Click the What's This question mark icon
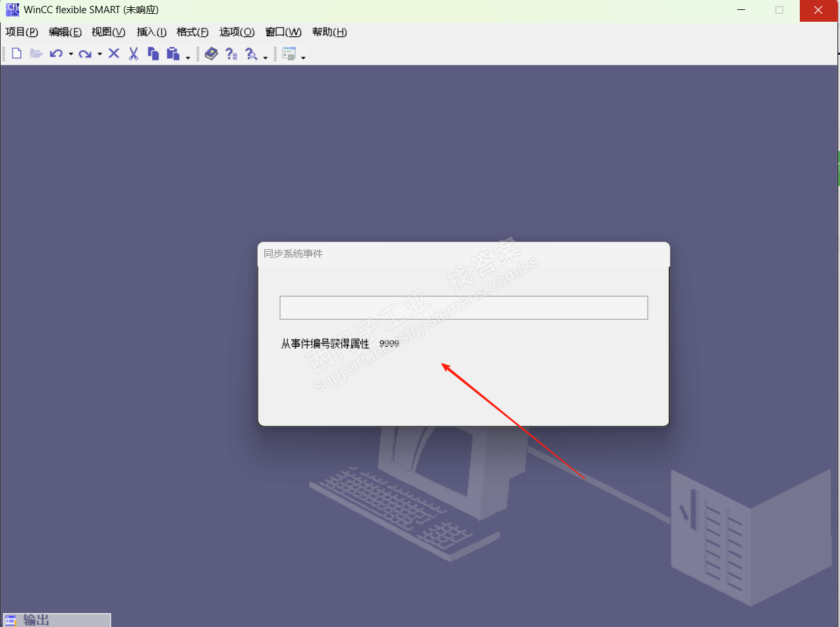Screen dimensions: 840x627 pos(231,54)
